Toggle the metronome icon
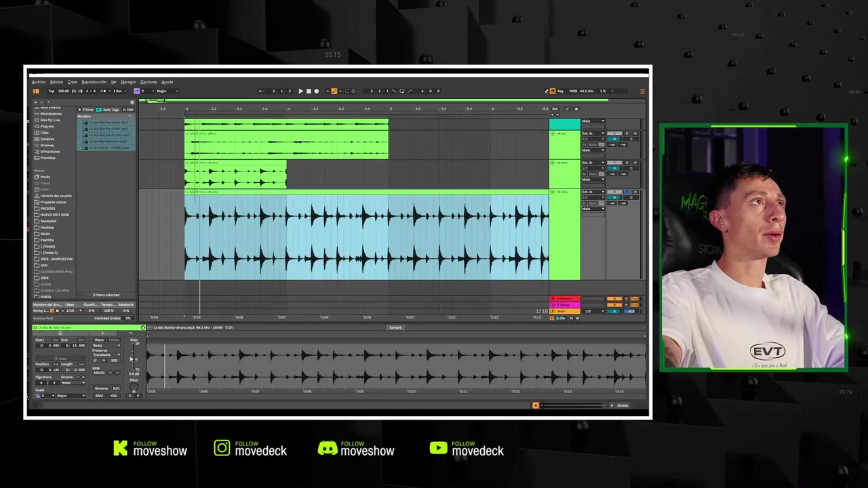This screenshot has width=868, height=488. [103, 91]
